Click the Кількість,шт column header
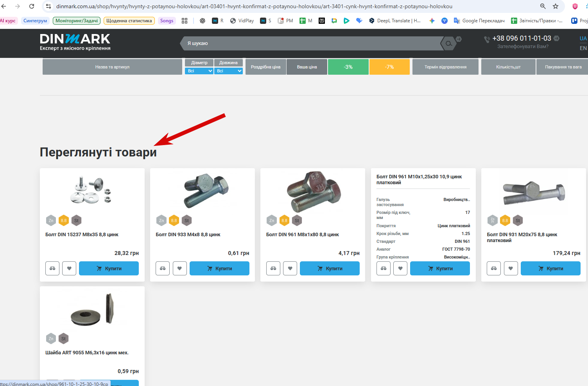 click(x=508, y=67)
